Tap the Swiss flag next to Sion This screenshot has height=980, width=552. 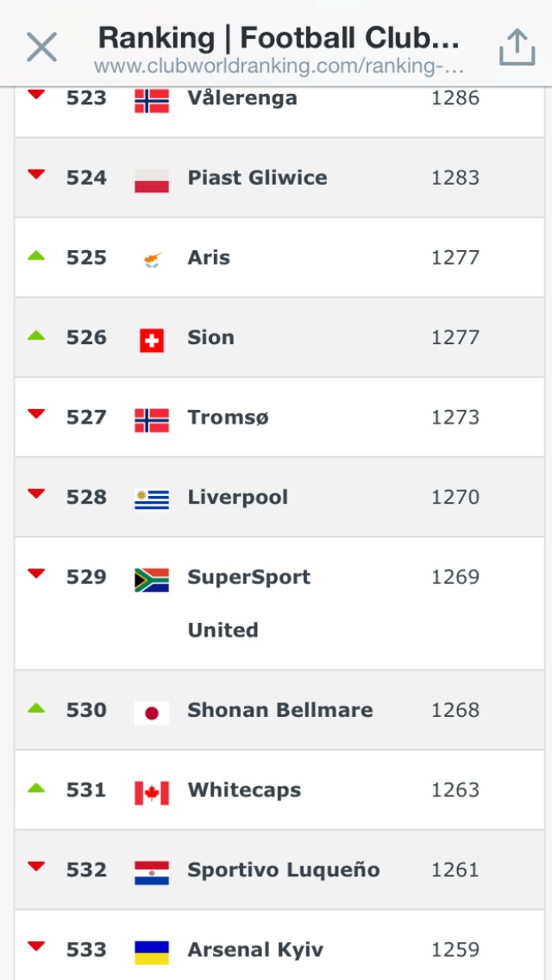coord(152,340)
